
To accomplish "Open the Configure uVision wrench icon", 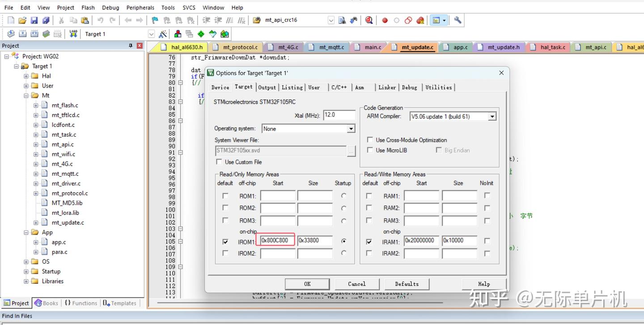I will 458,20.
